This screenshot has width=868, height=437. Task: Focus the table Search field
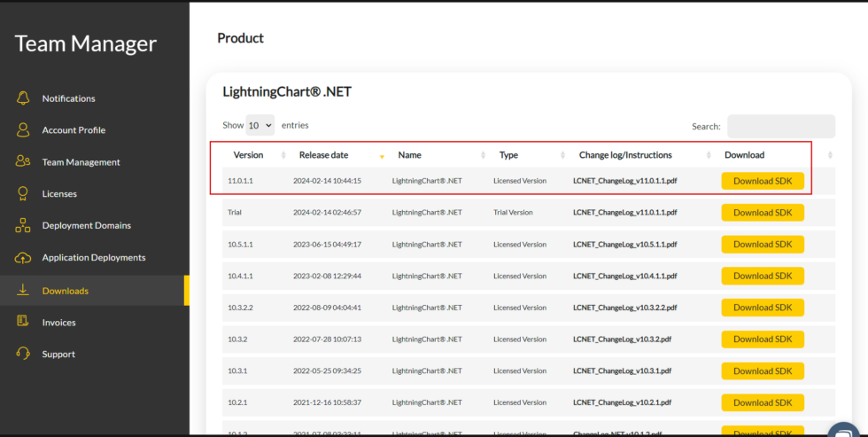(780, 126)
